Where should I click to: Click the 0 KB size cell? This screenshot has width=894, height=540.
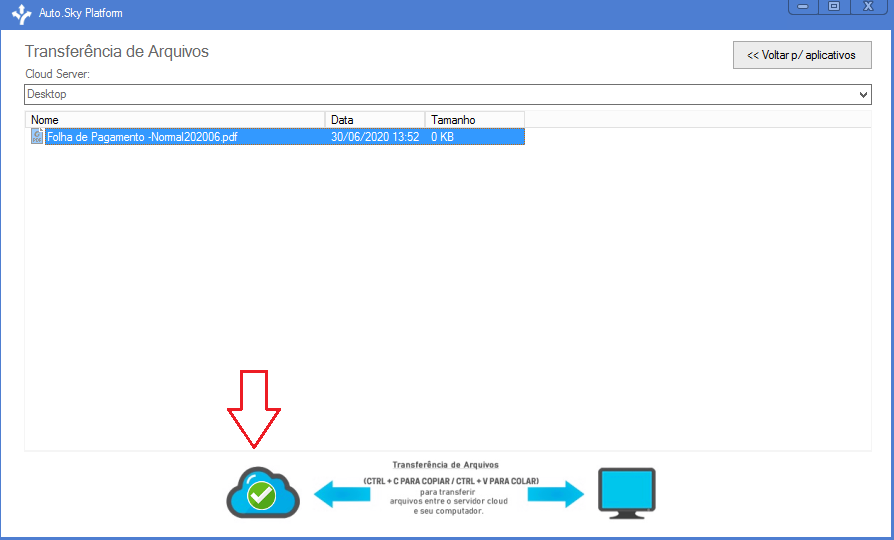point(442,137)
